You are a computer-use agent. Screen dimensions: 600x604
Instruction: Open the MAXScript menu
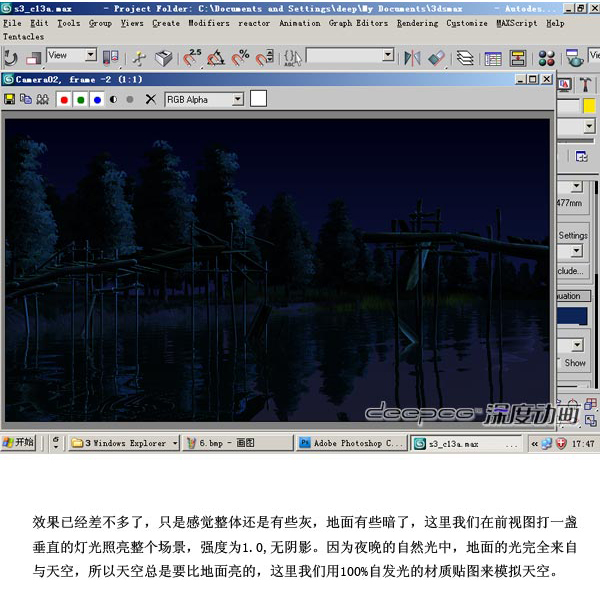pos(516,23)
